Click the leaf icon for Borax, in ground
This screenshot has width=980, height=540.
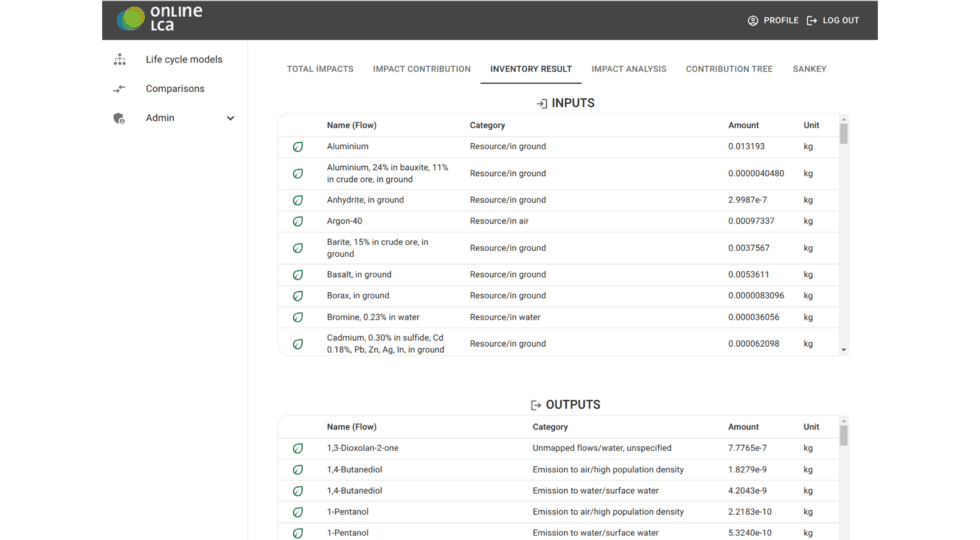click(x=298, y=296)
